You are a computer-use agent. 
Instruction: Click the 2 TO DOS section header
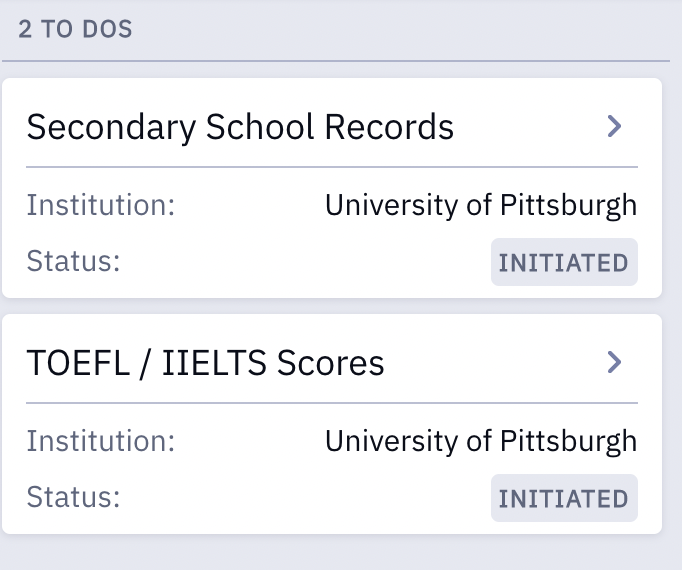[75, 28]
